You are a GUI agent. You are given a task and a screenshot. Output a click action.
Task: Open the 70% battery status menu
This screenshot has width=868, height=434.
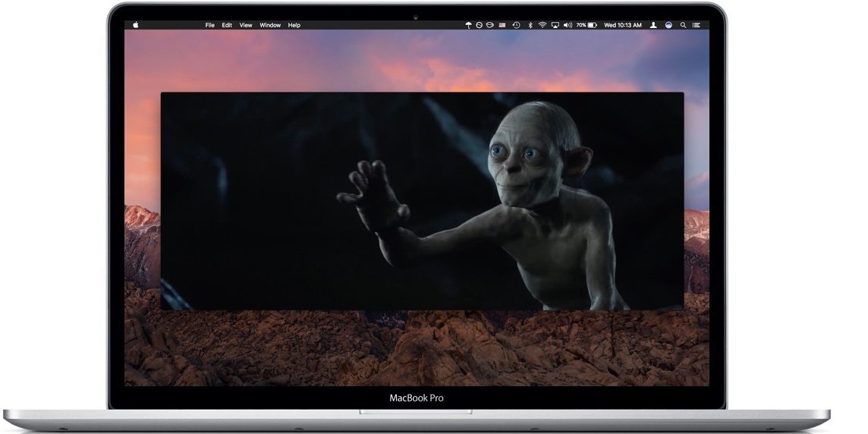coord(587,25)
